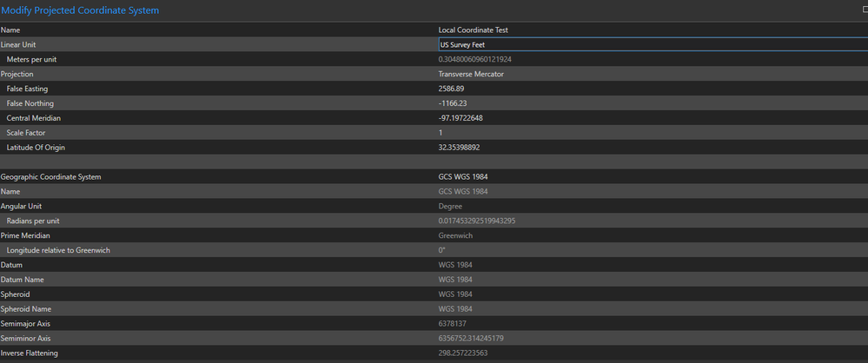Select the Linear Unit row label
This screenshot has height=363, width=868.
[x=18, y=44]
